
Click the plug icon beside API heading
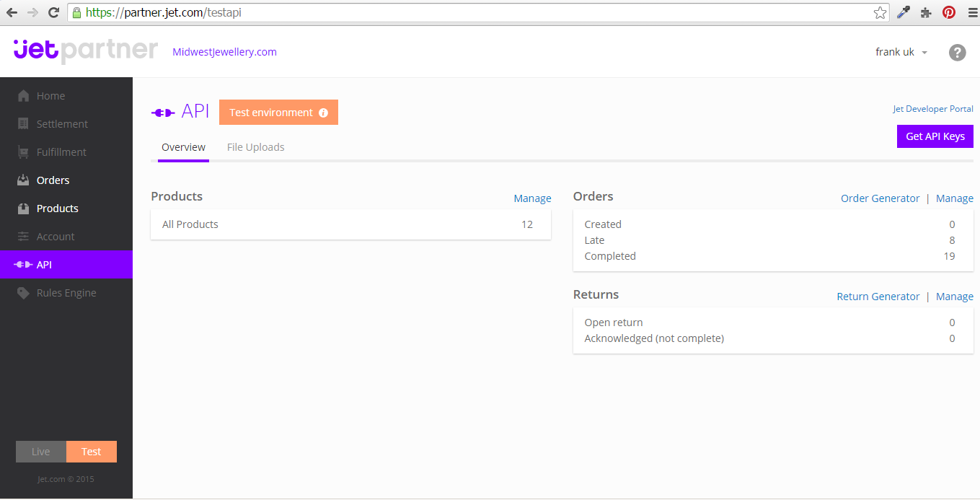pyautogui.click(x=163, y=113)
